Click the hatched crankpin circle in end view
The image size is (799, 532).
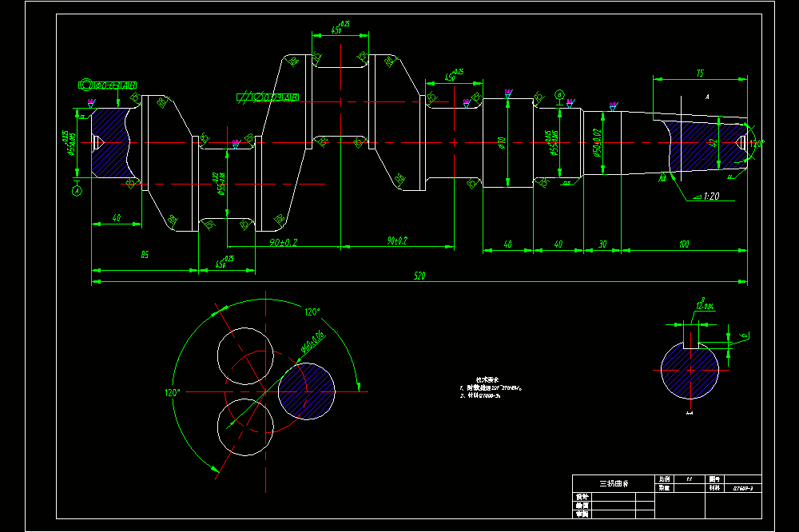pyautogui.click(x=306, y=391)
